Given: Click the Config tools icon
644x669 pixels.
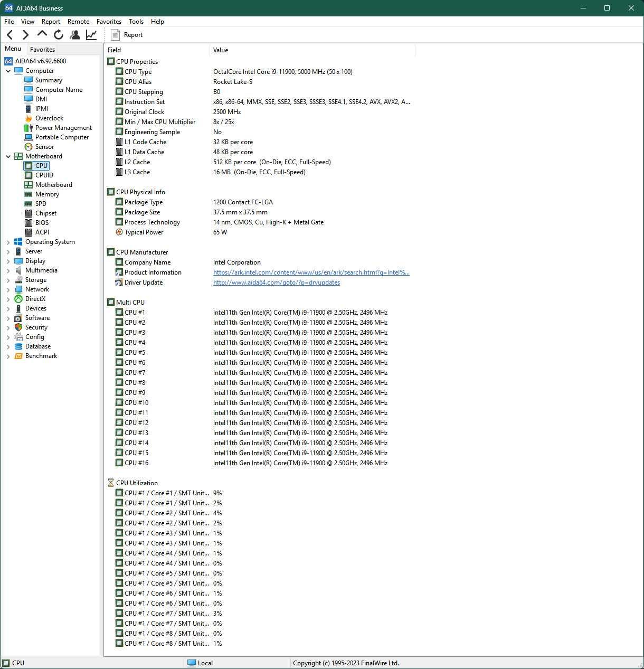Looking at the screenshot, I should (x=18, y=337).
